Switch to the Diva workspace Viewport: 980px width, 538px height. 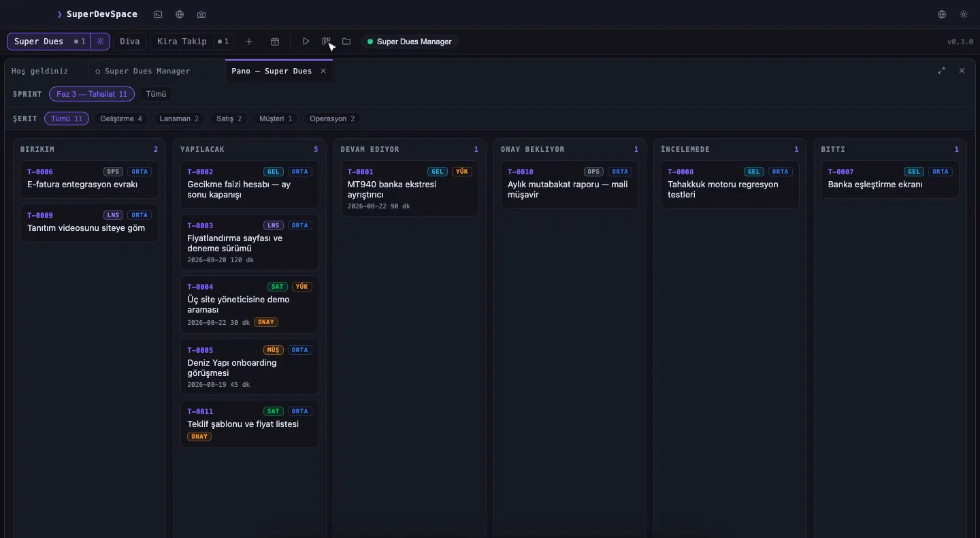tap(130, 42)
